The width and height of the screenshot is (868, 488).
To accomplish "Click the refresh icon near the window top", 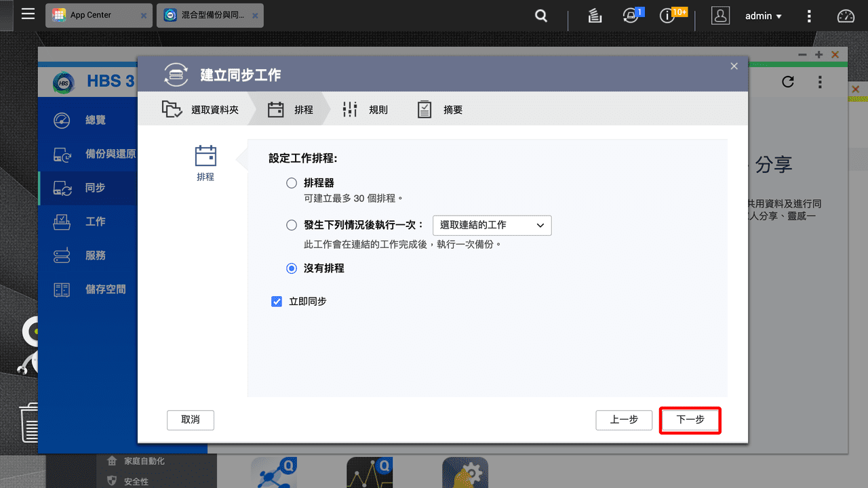I will [787, 81].
